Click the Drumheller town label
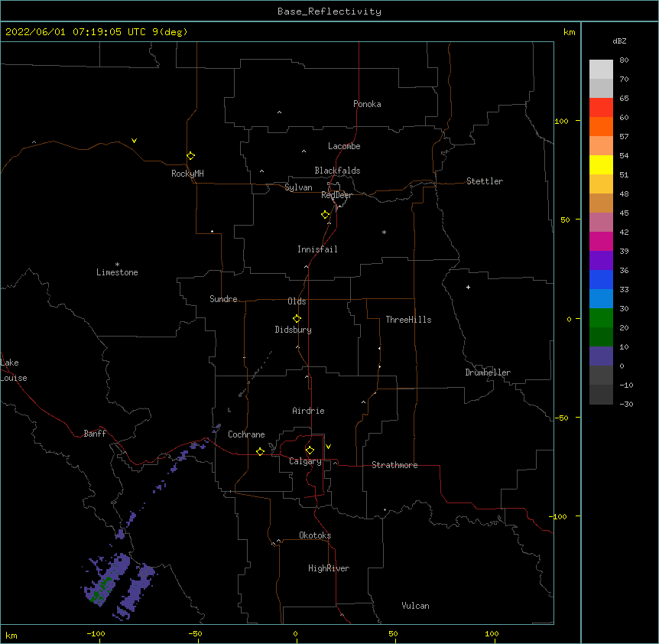The width and height of the screenshot is (659, 644). pos(488,372)
